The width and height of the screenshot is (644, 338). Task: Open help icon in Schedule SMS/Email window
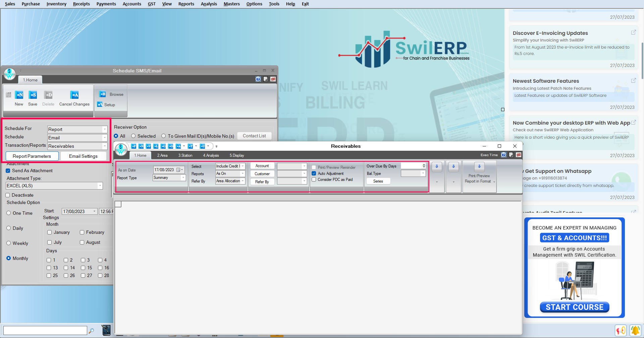[x=258, y=79]
